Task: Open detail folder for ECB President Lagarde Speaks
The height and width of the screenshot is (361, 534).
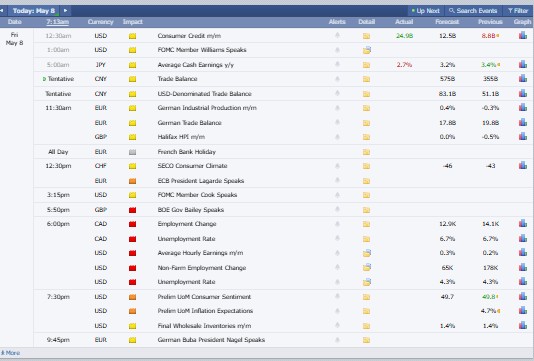Action: (x=366, y=181)
